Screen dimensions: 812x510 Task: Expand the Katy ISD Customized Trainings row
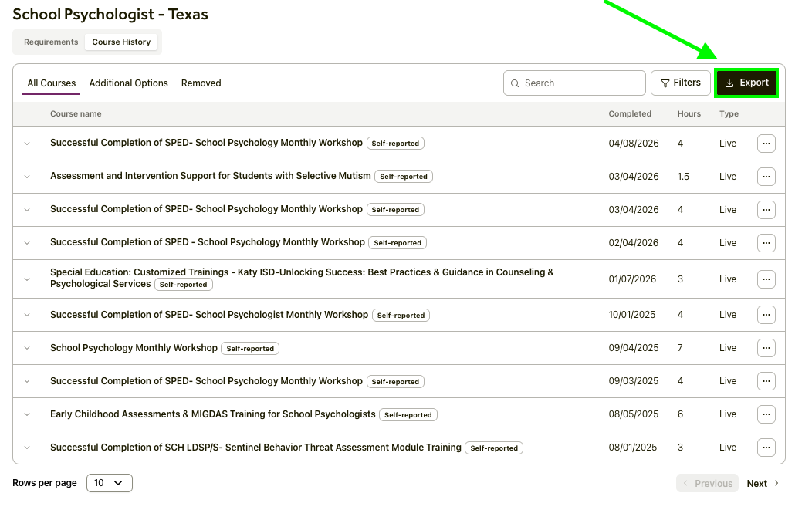tap(27, 279)
